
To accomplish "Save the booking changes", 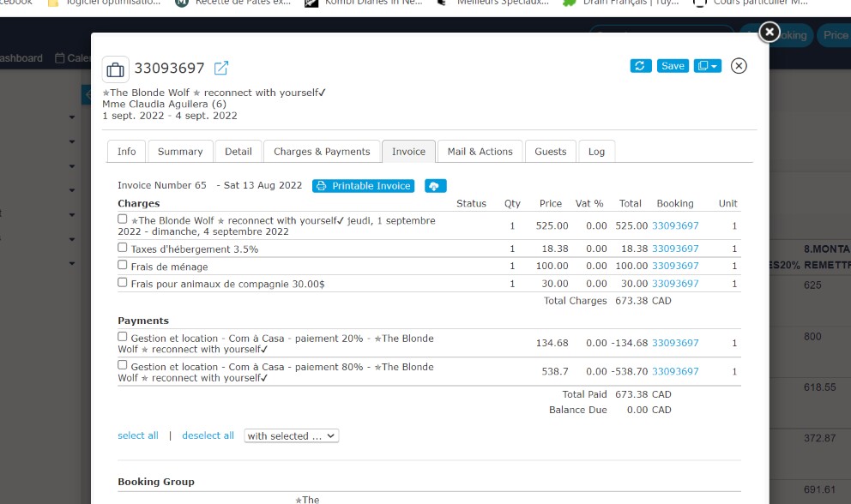I will coord(673,66).
